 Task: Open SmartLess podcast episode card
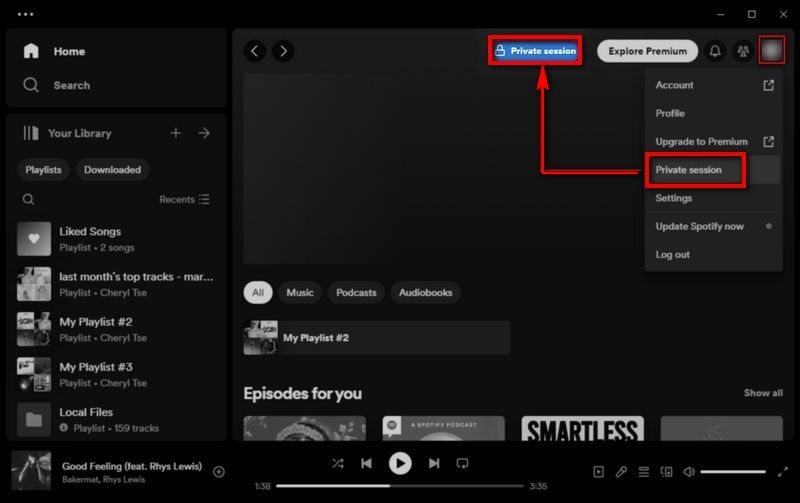click(x=583, y=428)
